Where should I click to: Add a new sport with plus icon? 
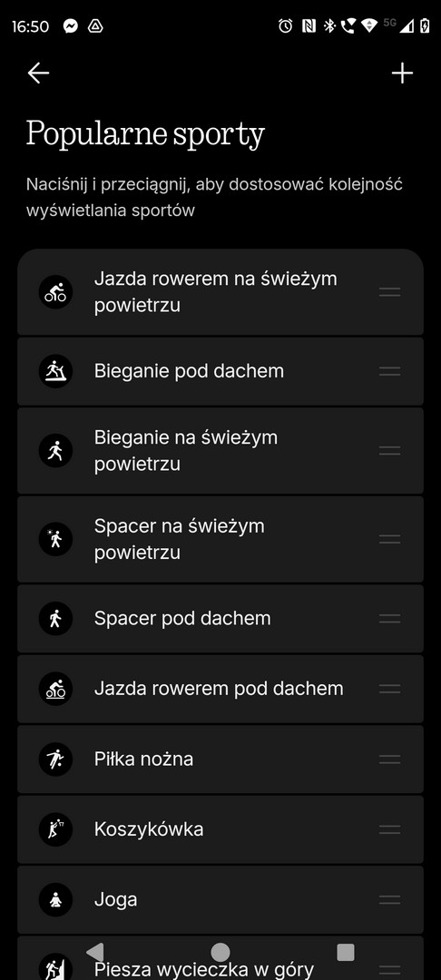pos(402,73)
